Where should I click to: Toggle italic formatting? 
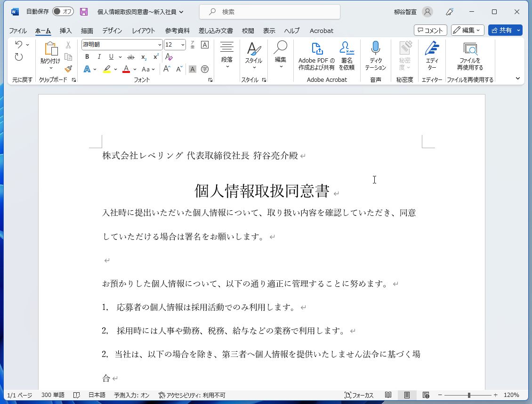[98, 56]
